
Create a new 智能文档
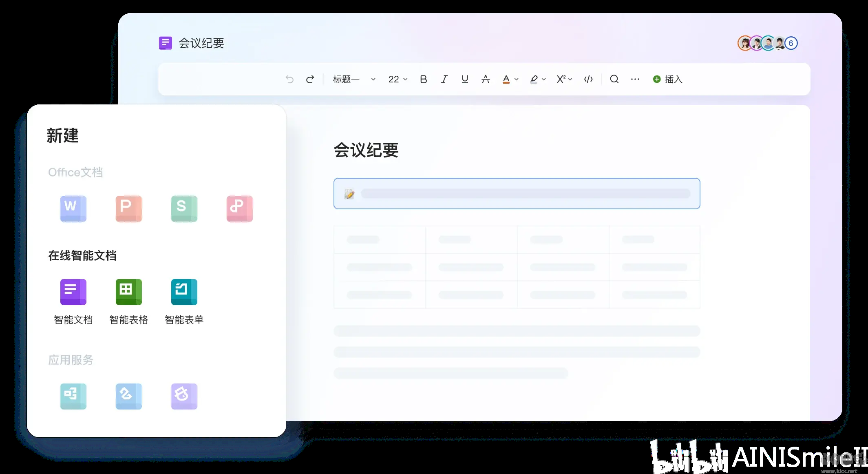pyautogui.click(x=73, y=292)
